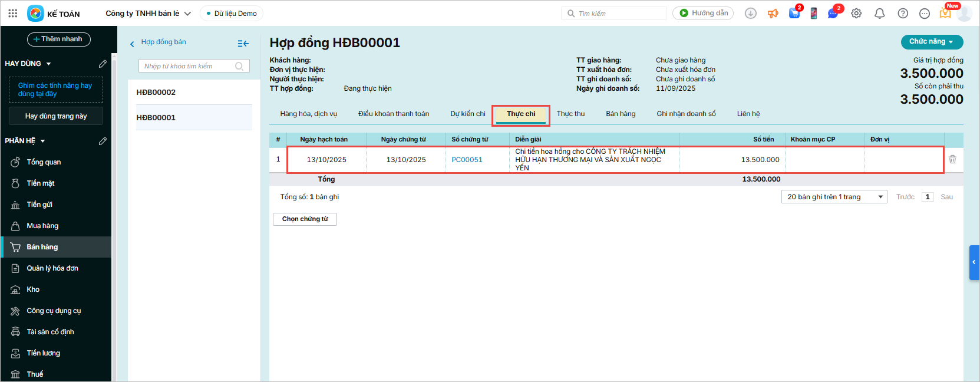This screenshot has height=382, width=980.
Task: Open the app grid launcher
Action: click(x=13, y=13)
